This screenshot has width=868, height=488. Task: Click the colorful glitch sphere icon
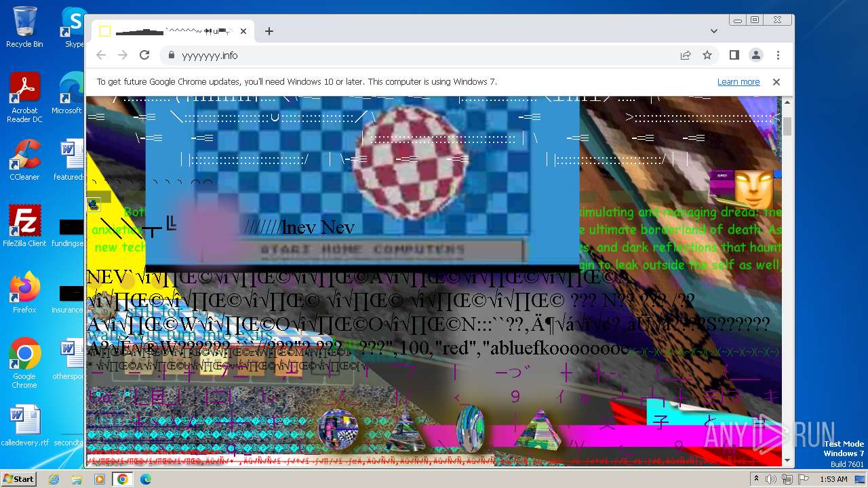(338, 430)
